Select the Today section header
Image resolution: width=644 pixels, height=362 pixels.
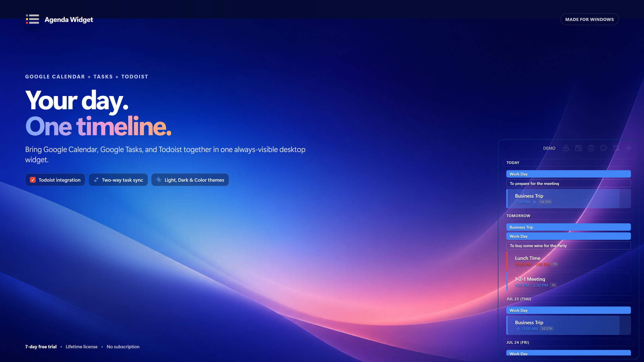point(568,163)
